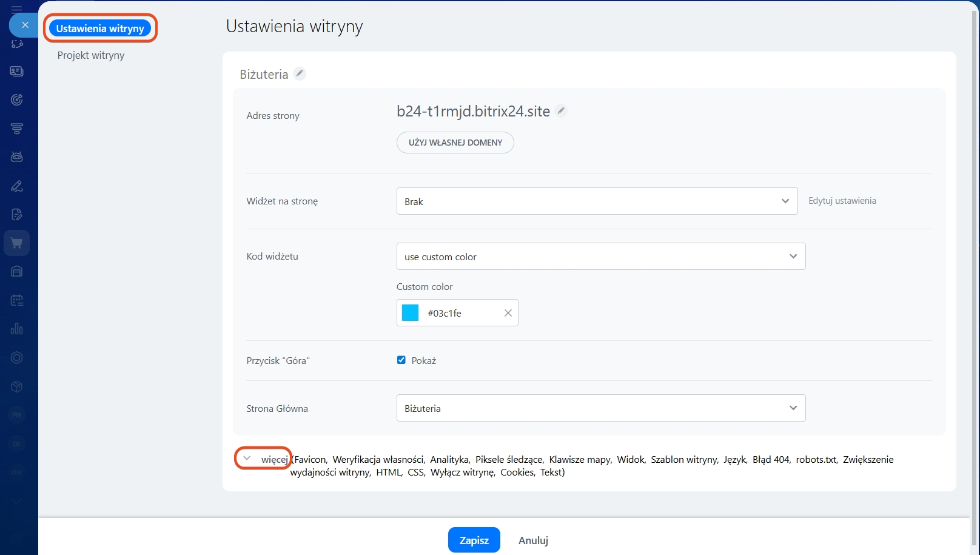Open the funnel icon in left sidebar

pyautogui.click(x=17, y=129)
